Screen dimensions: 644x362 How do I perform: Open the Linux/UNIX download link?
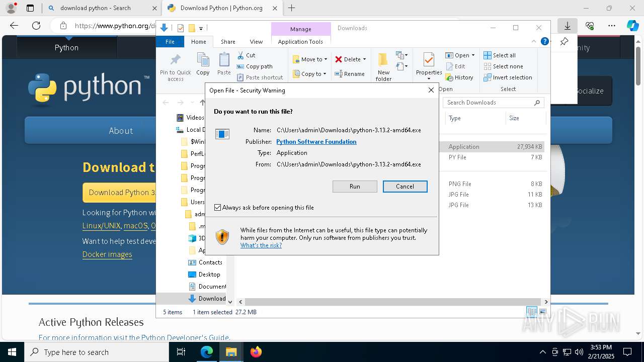tap(101, 226)
